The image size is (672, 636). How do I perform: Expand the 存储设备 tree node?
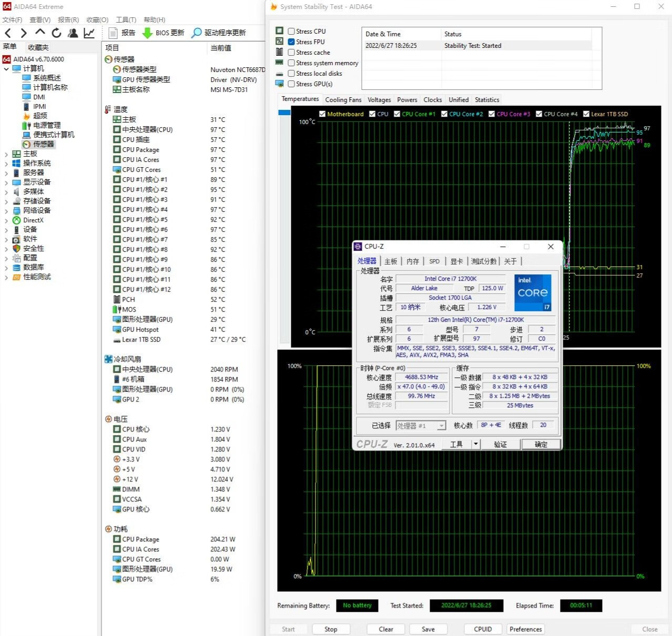(x=6, y=201)
